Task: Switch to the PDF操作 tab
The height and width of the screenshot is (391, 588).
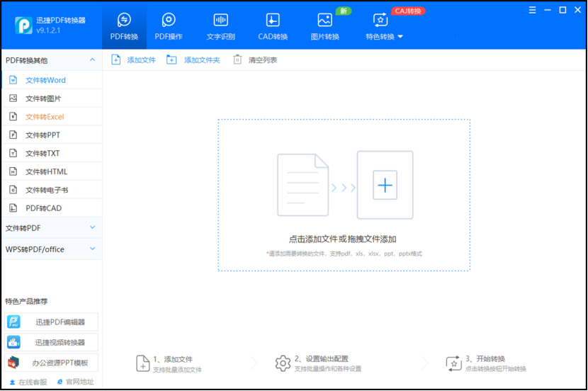Action: (169, 27)
